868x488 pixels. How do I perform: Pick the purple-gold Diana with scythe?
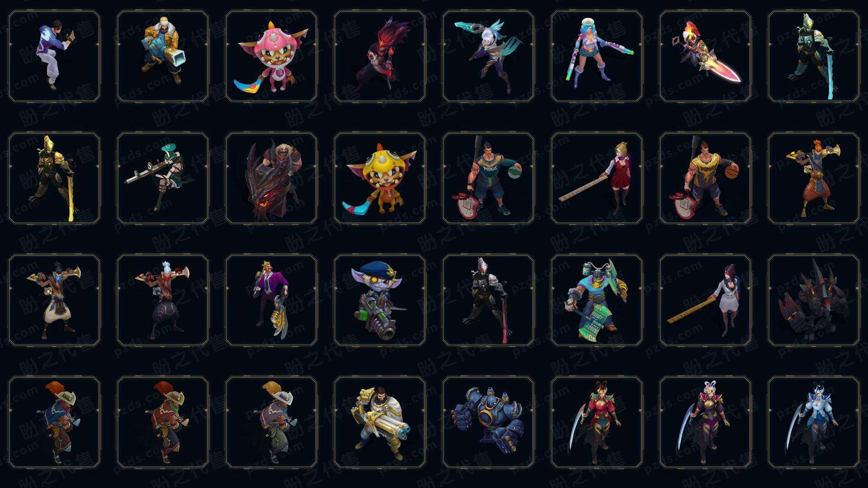705,422
